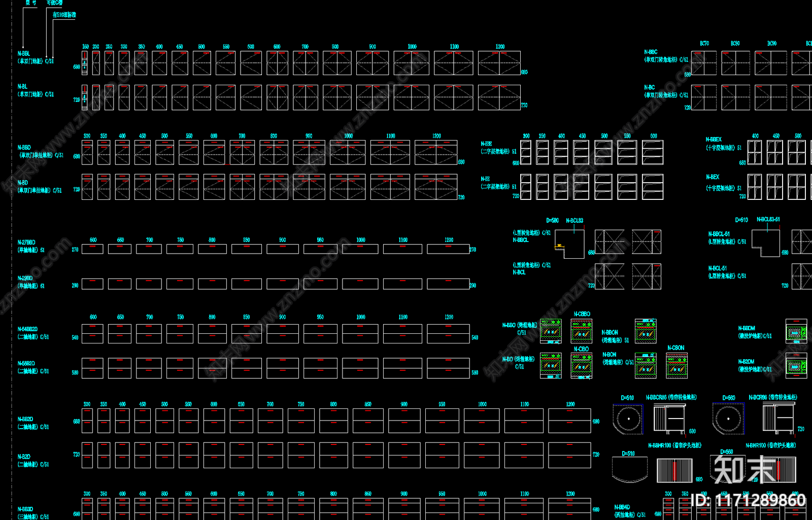The image size is (812, 520).
Task: Select curved plan under N-BBHR100 D=510
Action: (630, 470)
